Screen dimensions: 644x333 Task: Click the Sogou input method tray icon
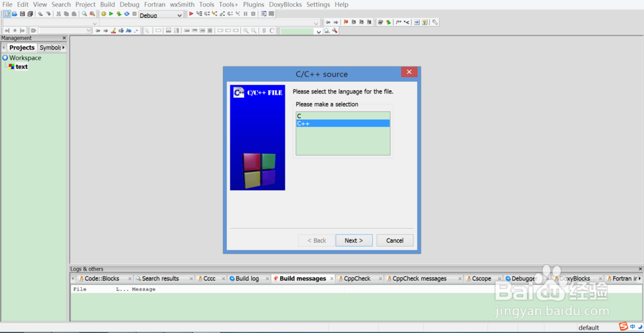[x=623, y=327]
